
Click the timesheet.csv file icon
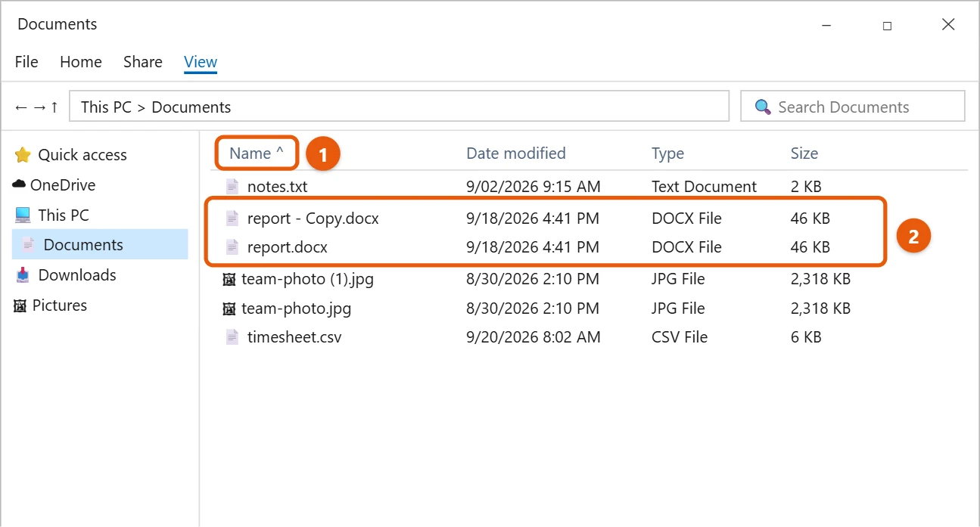[232, 337]
